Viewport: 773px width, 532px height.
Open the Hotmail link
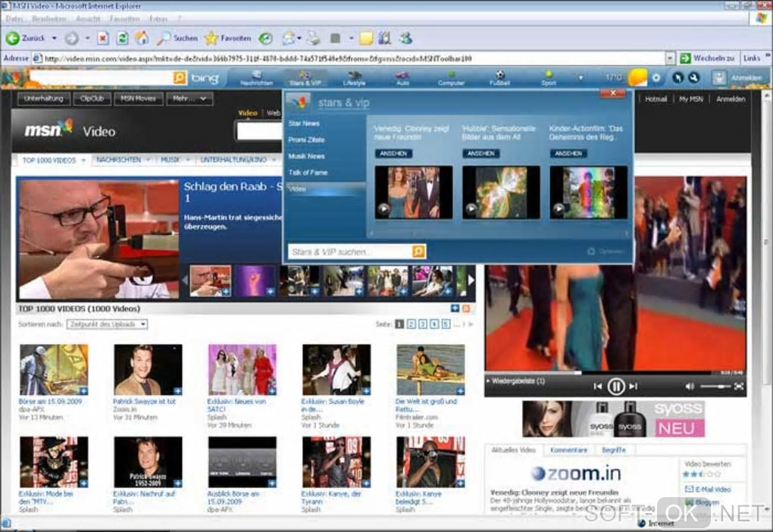[656, 99]
